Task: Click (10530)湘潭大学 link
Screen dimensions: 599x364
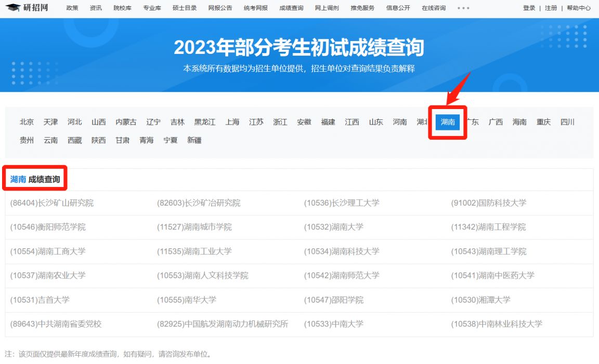Action: 480,300
